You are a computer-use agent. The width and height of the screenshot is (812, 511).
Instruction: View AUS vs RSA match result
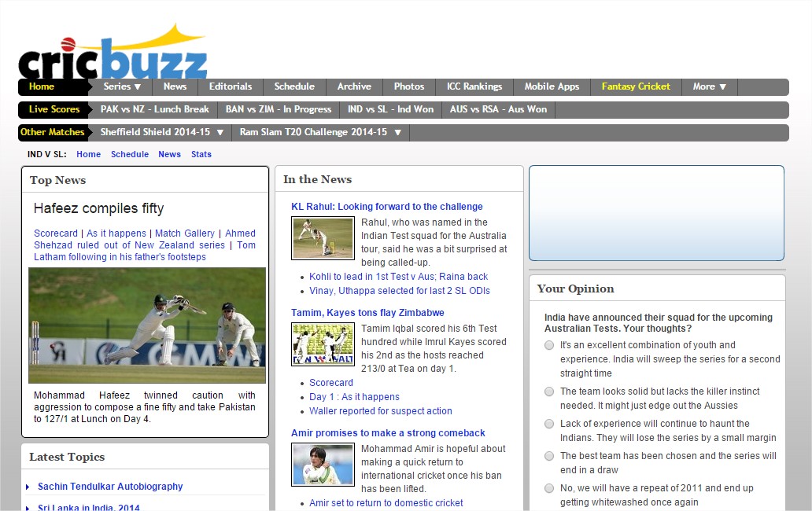[498, 109]
